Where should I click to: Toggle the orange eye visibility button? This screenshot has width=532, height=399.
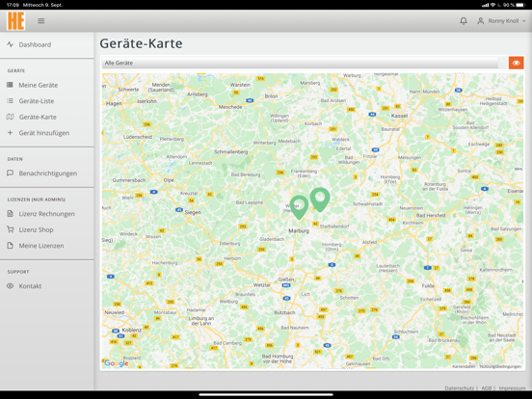516,63
